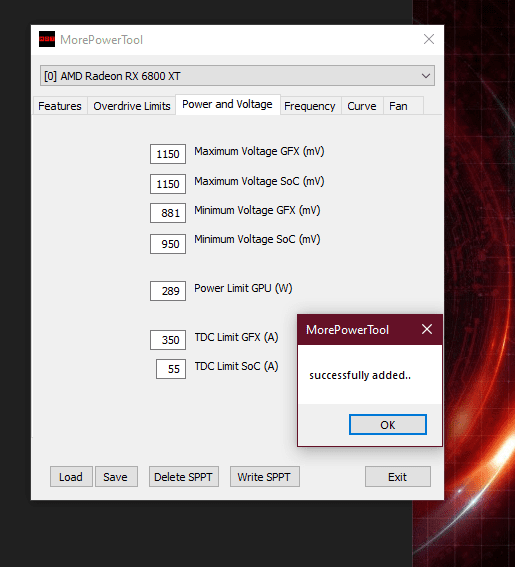515x567 pixels.
Task: Open the Fan tab
Action: tap(403, 106)
